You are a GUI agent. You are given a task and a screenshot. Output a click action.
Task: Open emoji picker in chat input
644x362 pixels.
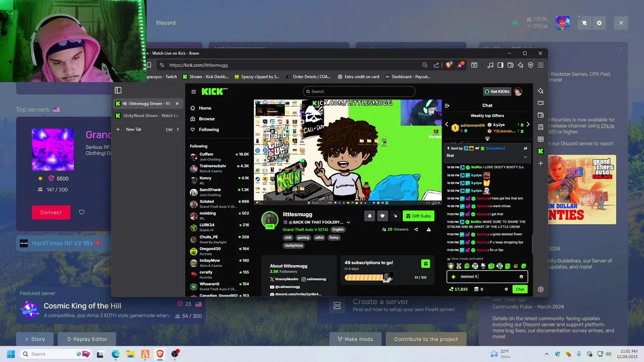tap(521, 277)
